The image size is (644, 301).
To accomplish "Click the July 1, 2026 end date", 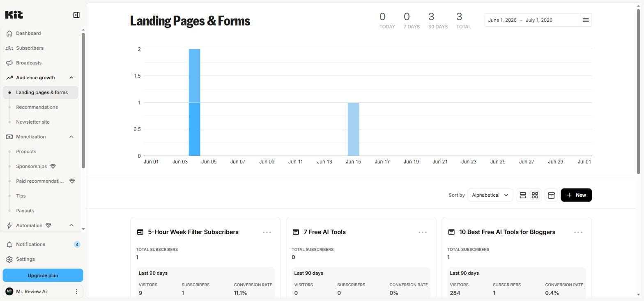I will click(539, 20).
